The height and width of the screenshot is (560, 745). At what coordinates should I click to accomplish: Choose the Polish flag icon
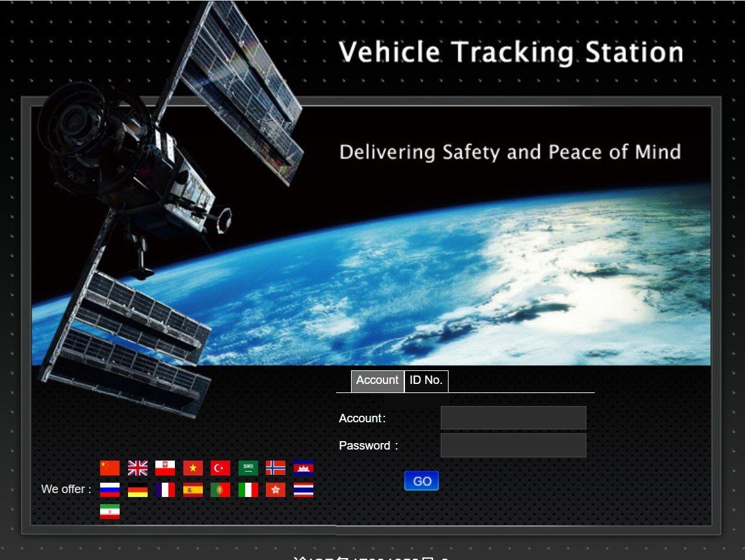pyautogui.click(x=165, y=468)
